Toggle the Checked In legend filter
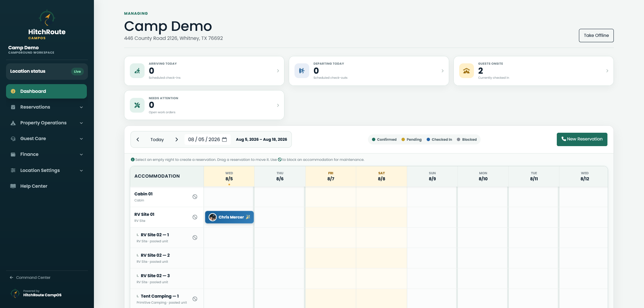The height and width of the screenshot is (308, 644). [439, 139]
